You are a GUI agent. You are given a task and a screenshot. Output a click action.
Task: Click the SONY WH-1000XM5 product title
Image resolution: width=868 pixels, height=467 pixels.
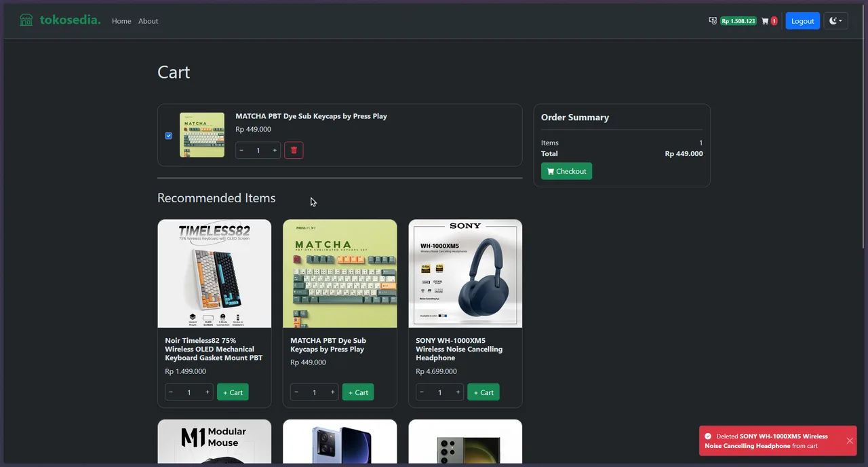coord(459,349)
